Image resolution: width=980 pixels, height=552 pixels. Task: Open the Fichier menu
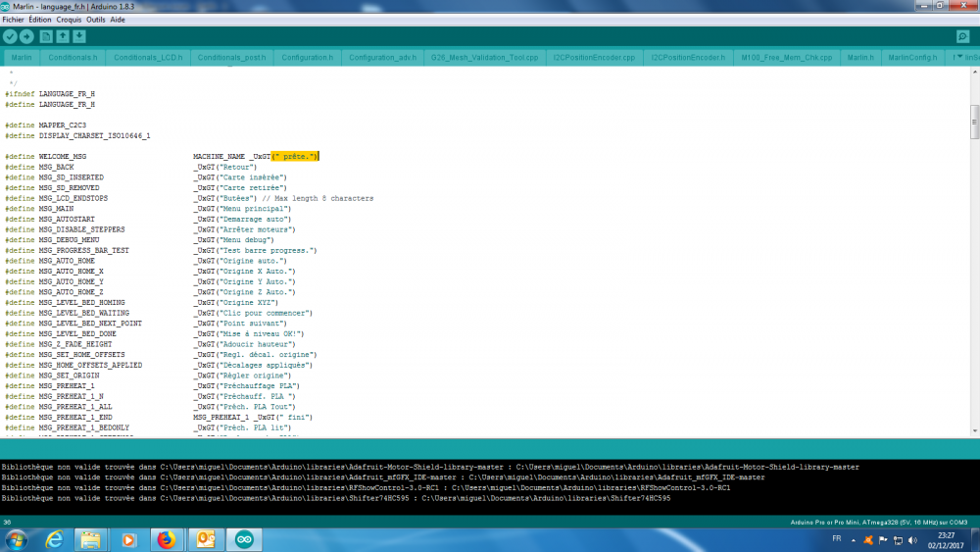click(x=13, y=20)
